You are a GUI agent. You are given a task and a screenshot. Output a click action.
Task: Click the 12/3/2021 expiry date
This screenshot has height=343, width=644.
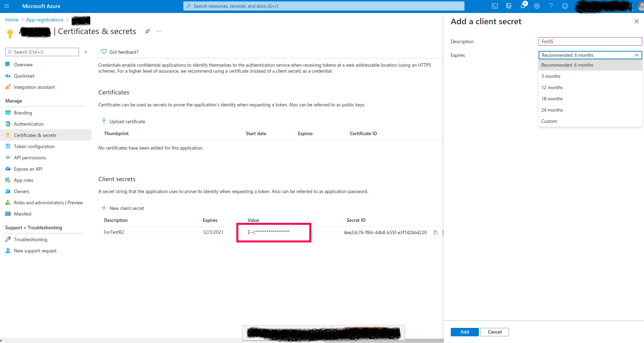(213, 232)
